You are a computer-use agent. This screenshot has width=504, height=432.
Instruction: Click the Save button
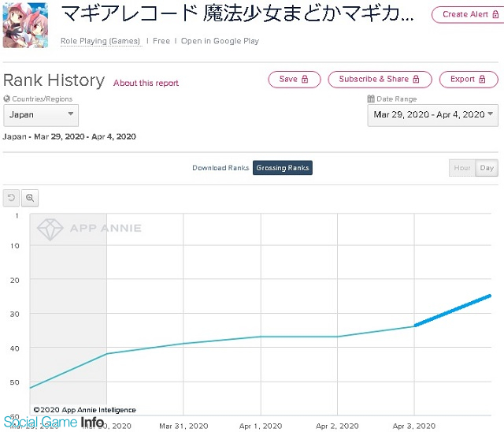294,79
